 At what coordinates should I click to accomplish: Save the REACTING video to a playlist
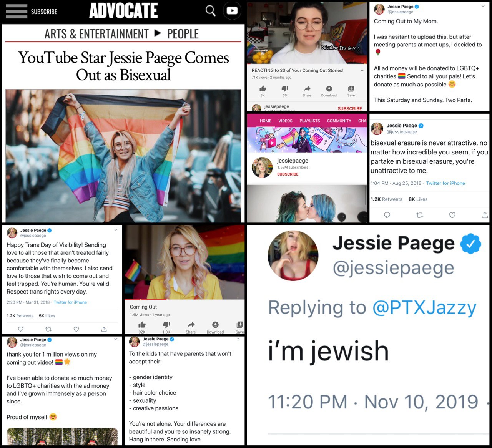point(351,89)
